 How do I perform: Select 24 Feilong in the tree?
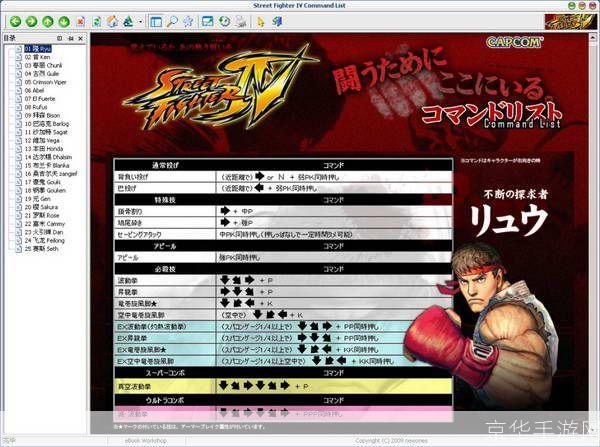pyautogui.click(x=45, y=240)
